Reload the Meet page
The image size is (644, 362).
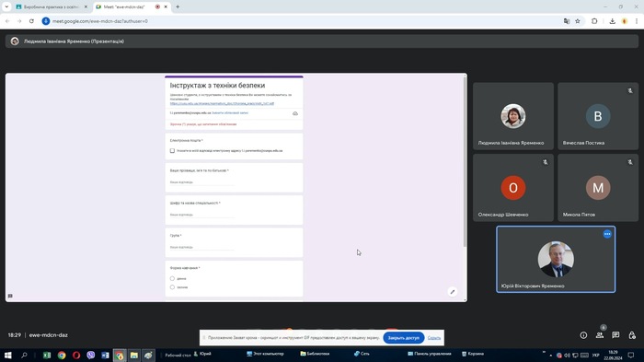pyautogui.click(x=31, y=21)
